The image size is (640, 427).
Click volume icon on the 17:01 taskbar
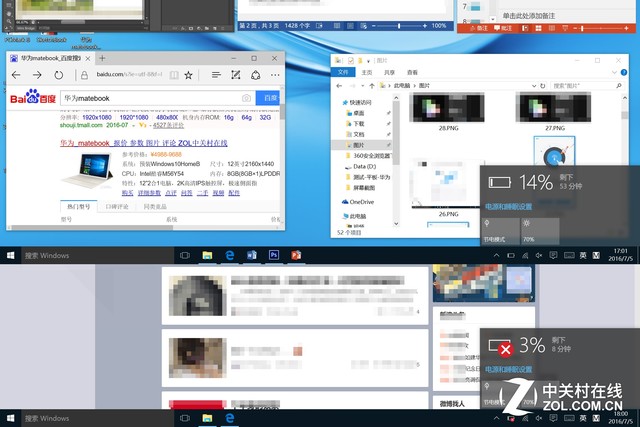click(539, 256)
